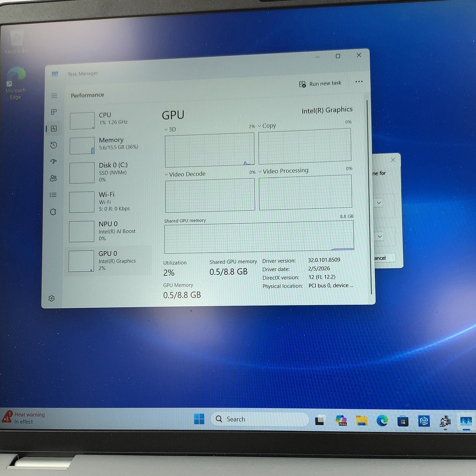Viewport: 476px width, 476px height.
Task: Click the taskbar Search box
Action: click(x=260, y=419)
